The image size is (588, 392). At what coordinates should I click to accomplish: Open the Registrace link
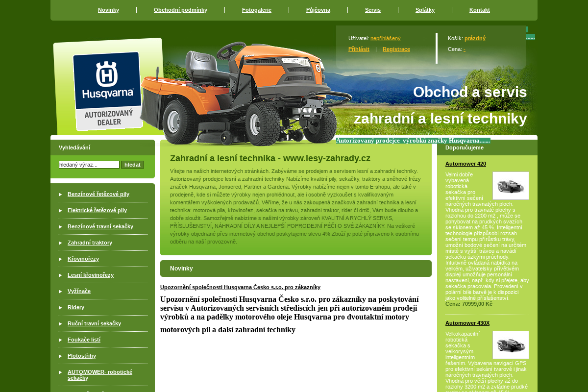(x=396, y=49)
